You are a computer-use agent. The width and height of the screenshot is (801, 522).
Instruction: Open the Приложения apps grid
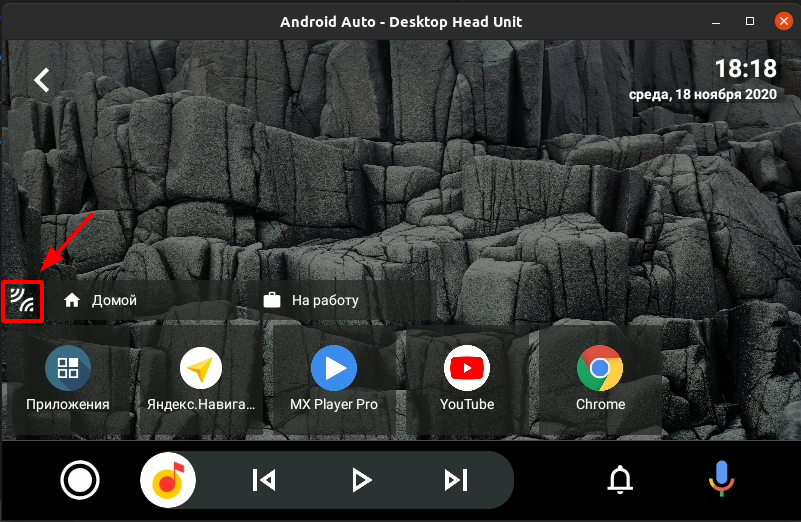(68, 380)
